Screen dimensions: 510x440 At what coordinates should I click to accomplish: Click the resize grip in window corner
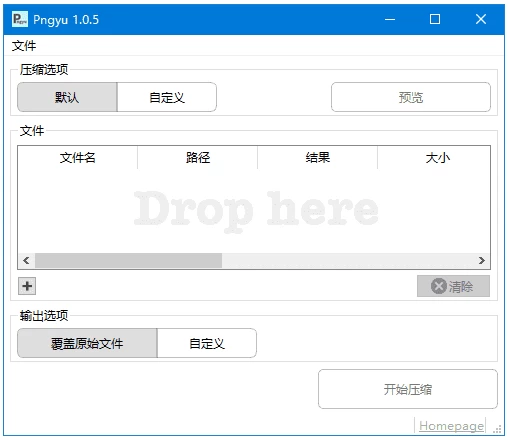point(498,429)
